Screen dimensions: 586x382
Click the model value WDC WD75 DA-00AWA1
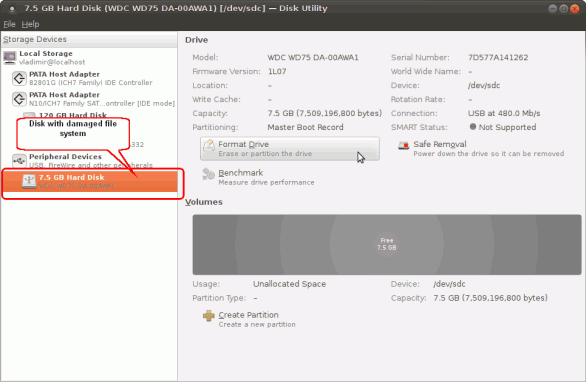coord(313,58)
